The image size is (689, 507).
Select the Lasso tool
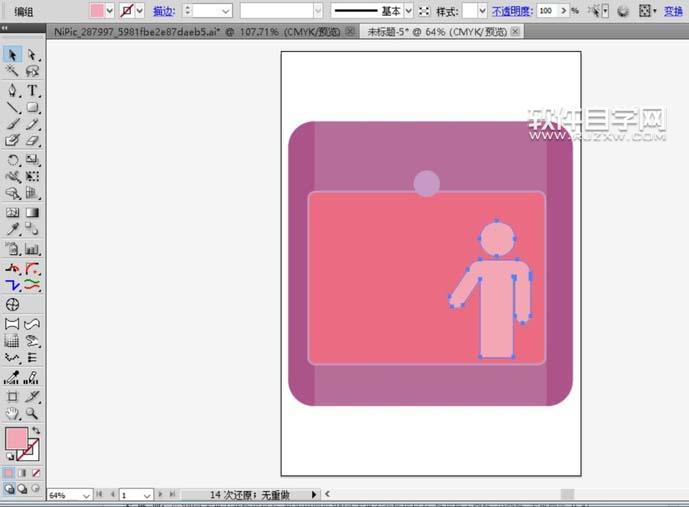click(32, 71)
